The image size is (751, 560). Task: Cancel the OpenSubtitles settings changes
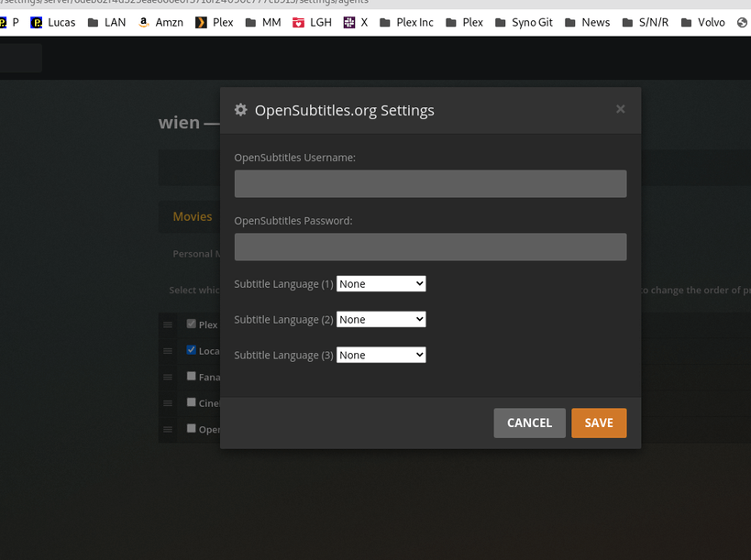pos(530,423)
